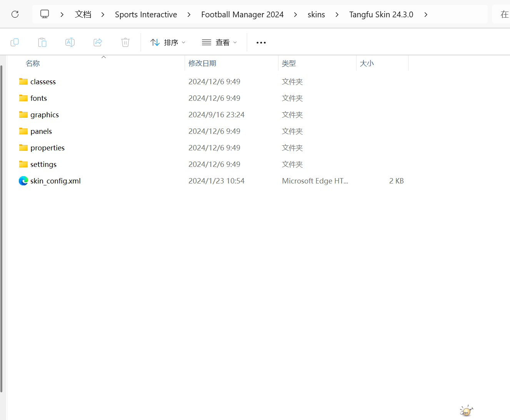The image size is (510, 420).
Task: Click 2024/12/6 9:49 date in fonts row
Action: click(x=214, y=98)
